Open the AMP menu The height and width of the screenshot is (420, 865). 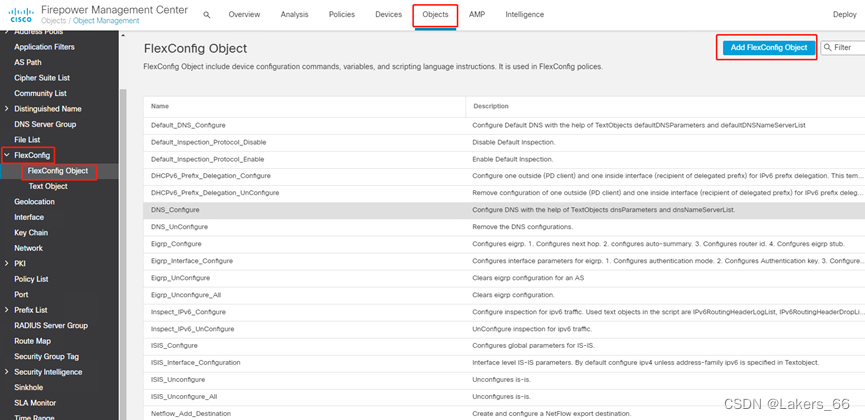477,15
